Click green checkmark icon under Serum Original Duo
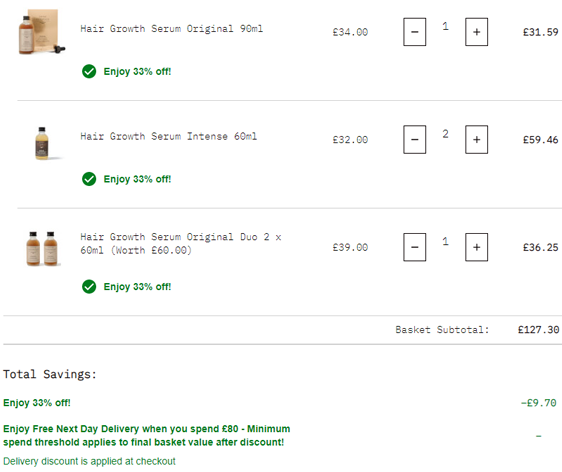The height and width of the screenshot is (472, 562). [x=89, y=286]
